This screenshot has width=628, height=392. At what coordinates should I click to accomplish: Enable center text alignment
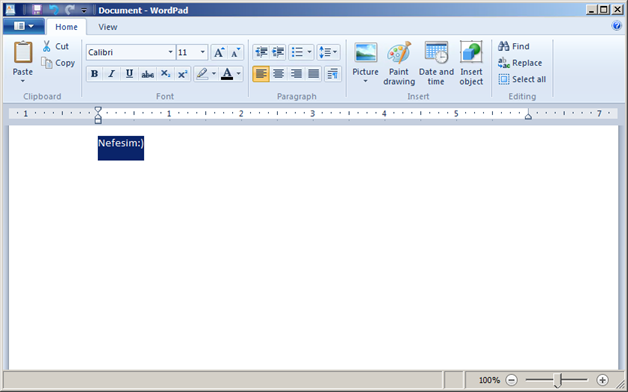point(278,74)
